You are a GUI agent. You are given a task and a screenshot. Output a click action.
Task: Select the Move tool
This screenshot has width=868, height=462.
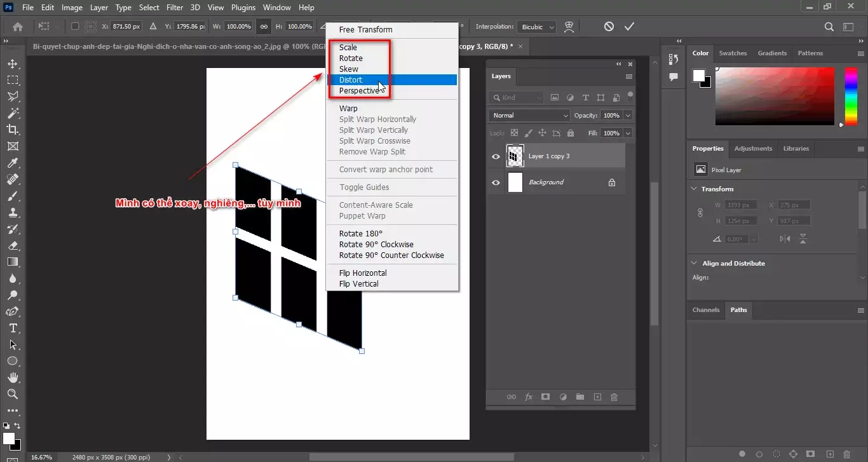(x=13, y=64)
